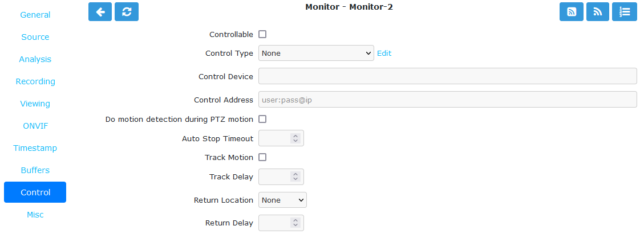This screenshot has width=644, height=234.
Task: Increase Auto Stop Timeout with stepper arrow
Action: (x=295, y=136)
